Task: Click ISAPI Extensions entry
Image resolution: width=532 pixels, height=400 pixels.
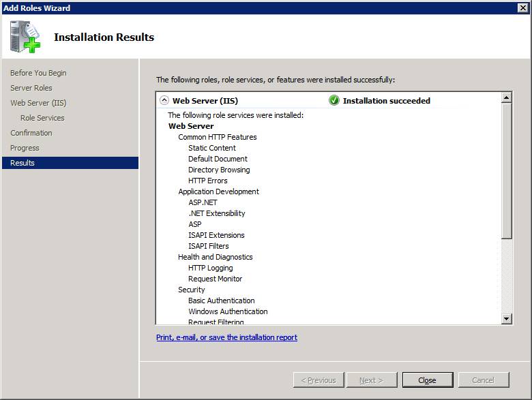Action: [x=216, y=235]
